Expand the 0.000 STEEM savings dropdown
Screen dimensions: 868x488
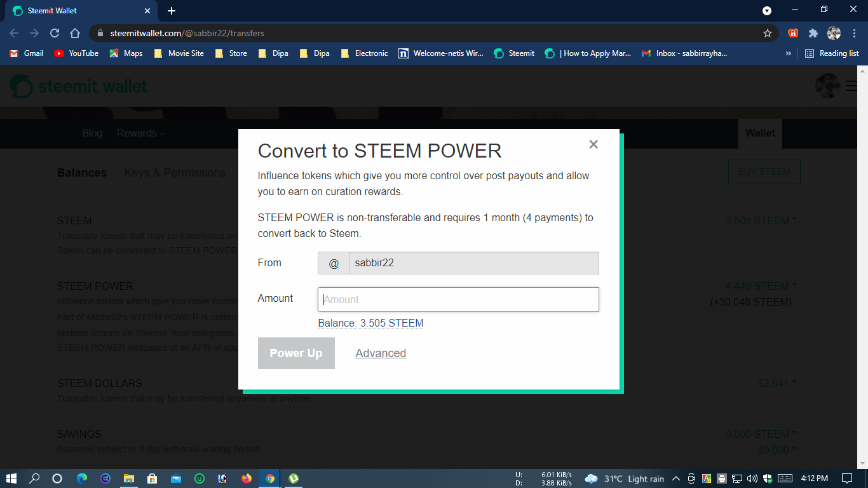pos(761,434)
